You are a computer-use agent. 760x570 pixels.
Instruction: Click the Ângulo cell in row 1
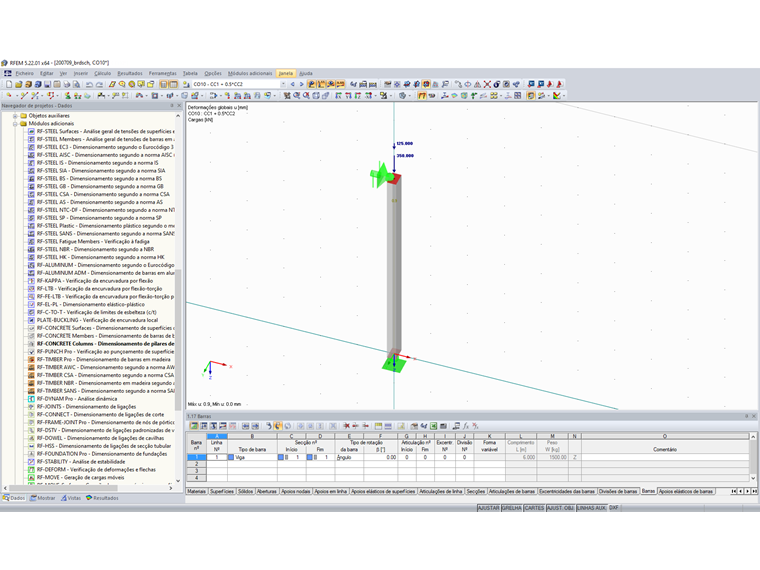[x=349, y=457]
